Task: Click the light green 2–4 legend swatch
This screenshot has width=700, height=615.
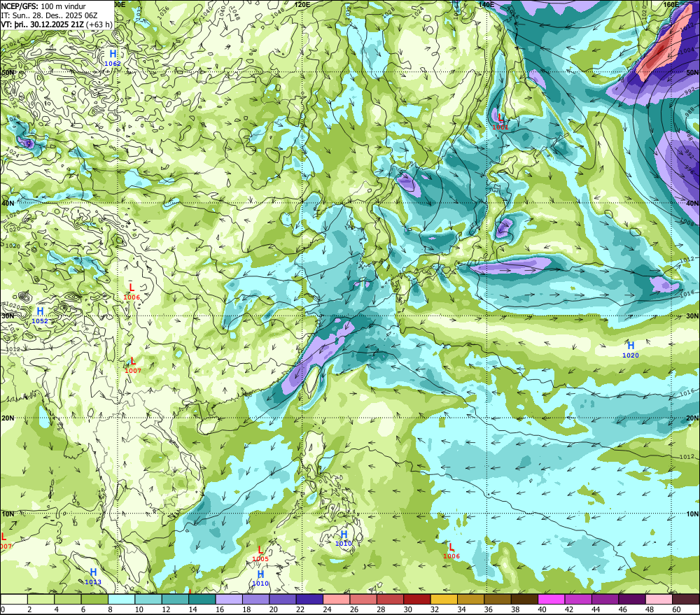Action: (x=41, y=599)
